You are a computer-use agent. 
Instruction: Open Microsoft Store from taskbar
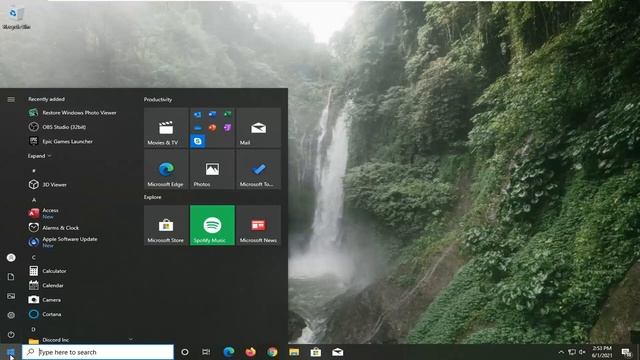pyautogui.click(x=316, y=352)
